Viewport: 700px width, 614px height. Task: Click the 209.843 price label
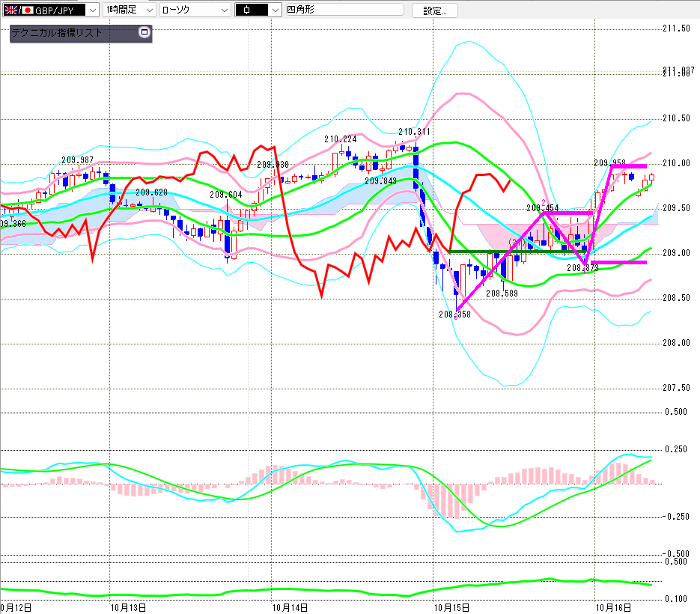tap(381, 181)
